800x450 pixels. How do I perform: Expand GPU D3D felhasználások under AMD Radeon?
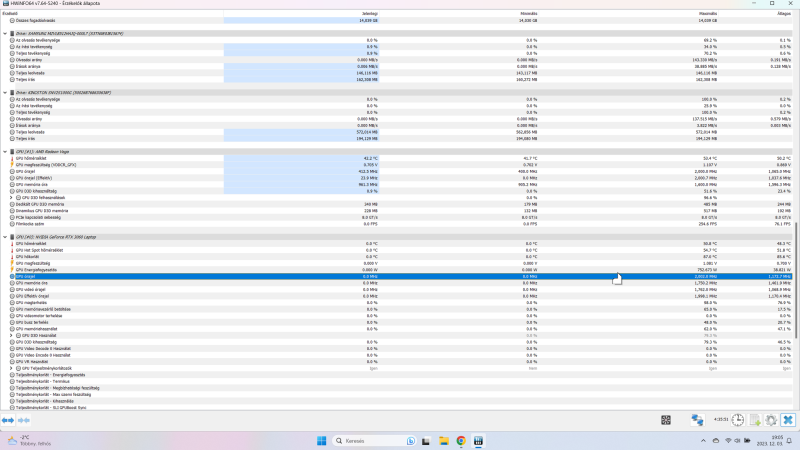pyautogui.click(x=11, y=197)
